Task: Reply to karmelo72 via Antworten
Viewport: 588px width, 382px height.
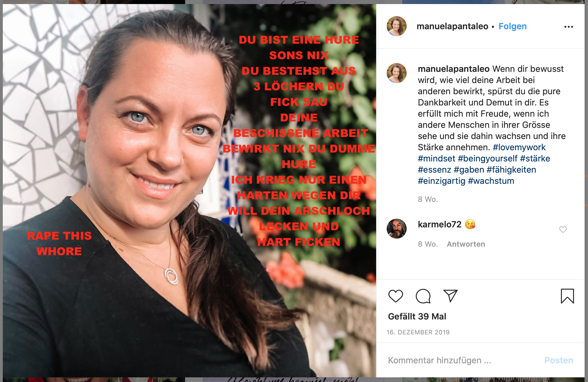Action: pyautogui.click(x=466, y=244)
